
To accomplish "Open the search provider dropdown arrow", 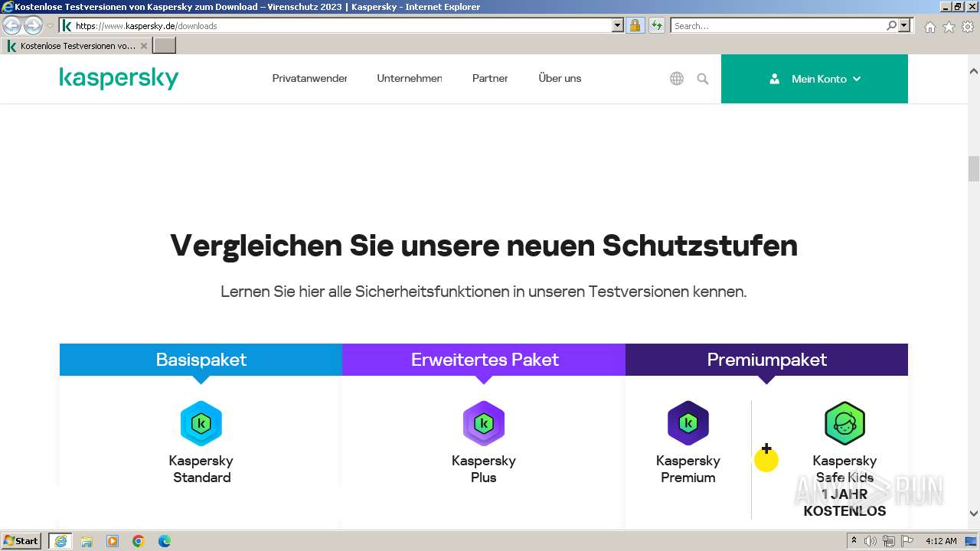I will point(904,25).
